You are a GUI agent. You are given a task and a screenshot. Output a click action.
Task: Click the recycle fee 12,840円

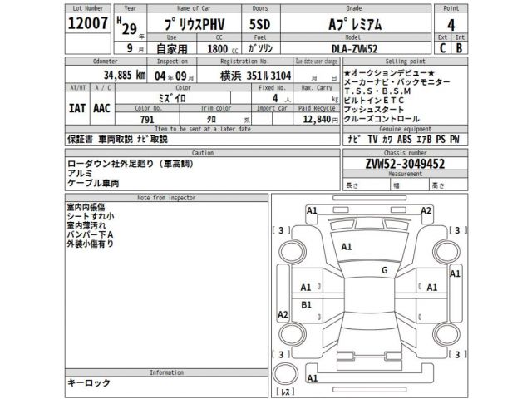coord(320,119)
